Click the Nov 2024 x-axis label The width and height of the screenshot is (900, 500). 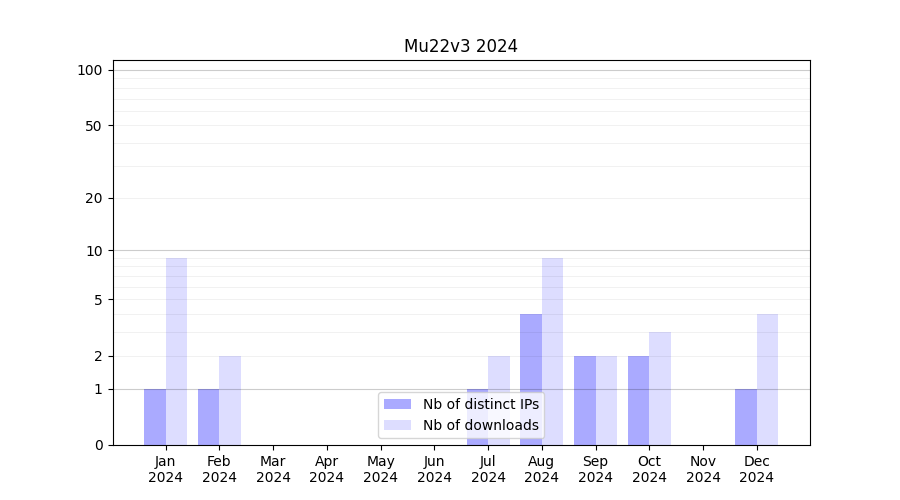click(703, 469)
